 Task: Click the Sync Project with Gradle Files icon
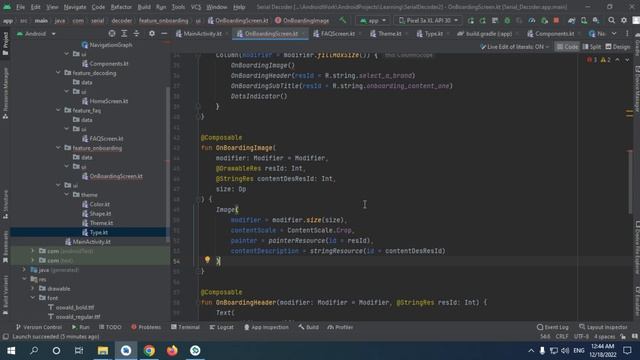(x=572, y=20)
